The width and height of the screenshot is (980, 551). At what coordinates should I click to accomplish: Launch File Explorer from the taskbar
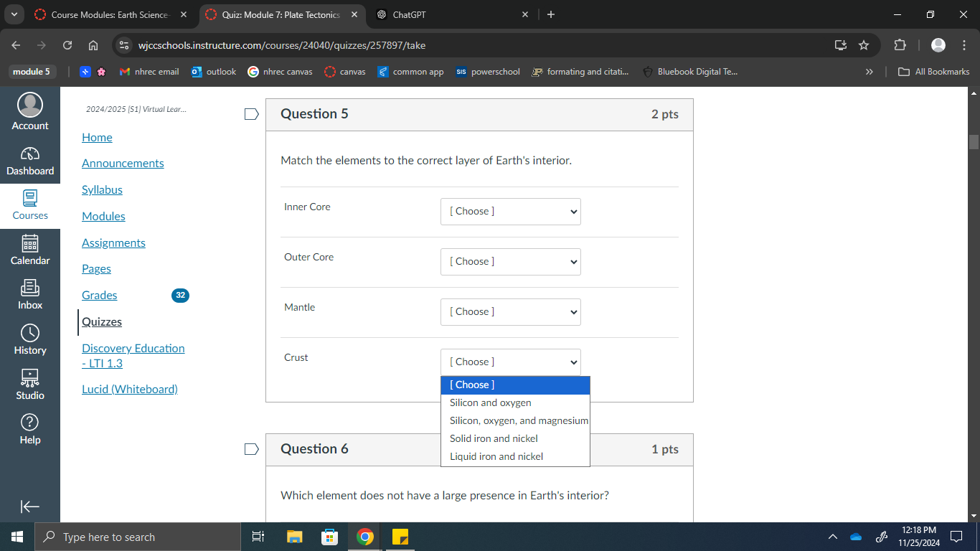pyautogui.click(x=295, y=537)
